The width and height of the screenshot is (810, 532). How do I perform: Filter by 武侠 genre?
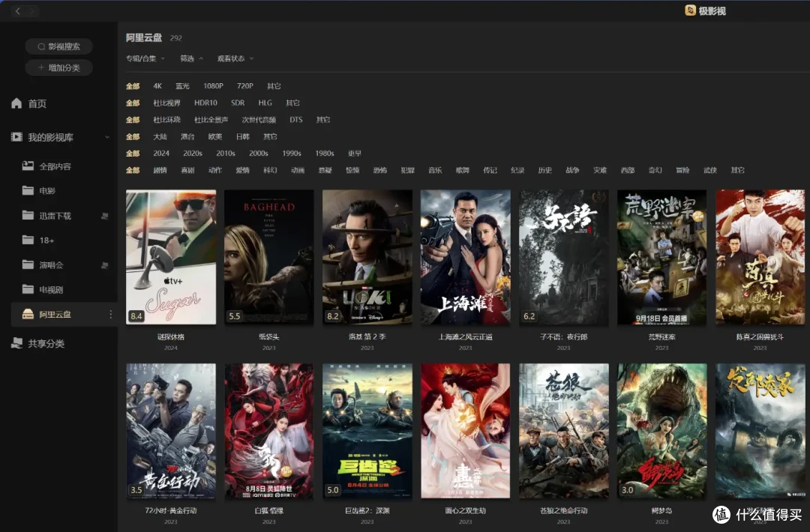(x=710, y=170)
